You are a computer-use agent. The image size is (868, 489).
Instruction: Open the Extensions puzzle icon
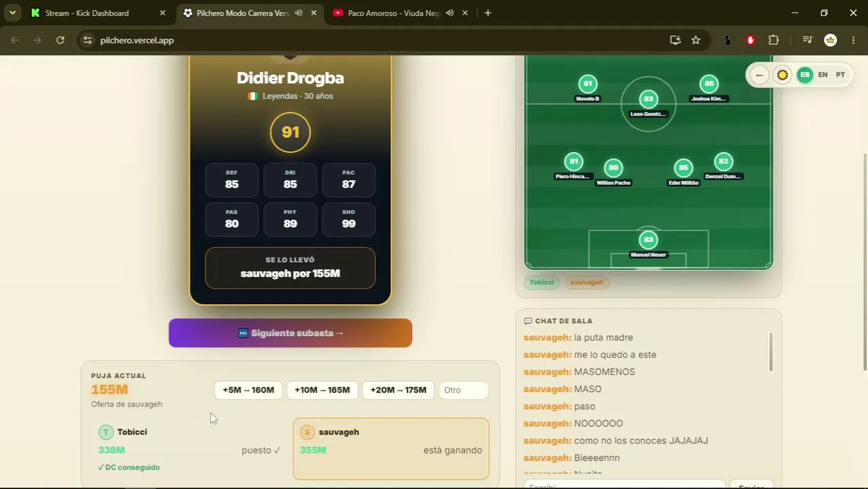[x=774, y=40]
